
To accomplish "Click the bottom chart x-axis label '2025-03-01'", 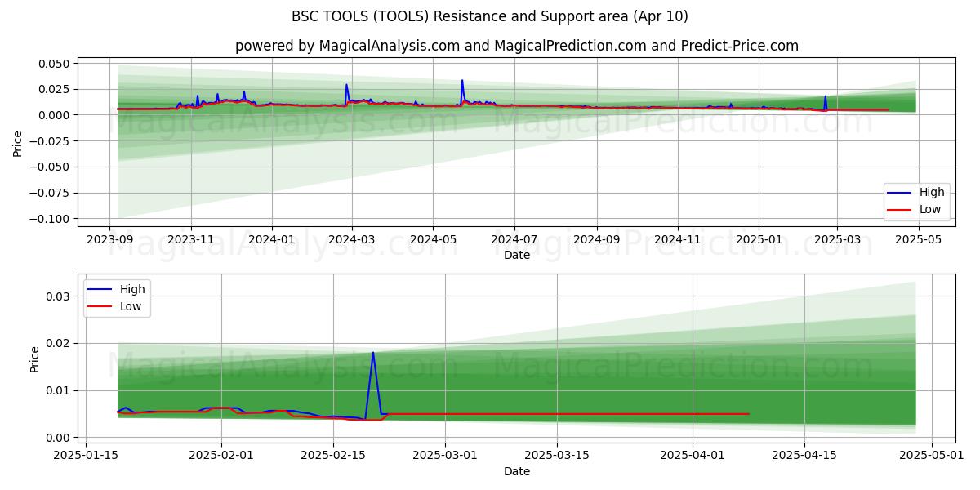I will click(x=445, y=457).
